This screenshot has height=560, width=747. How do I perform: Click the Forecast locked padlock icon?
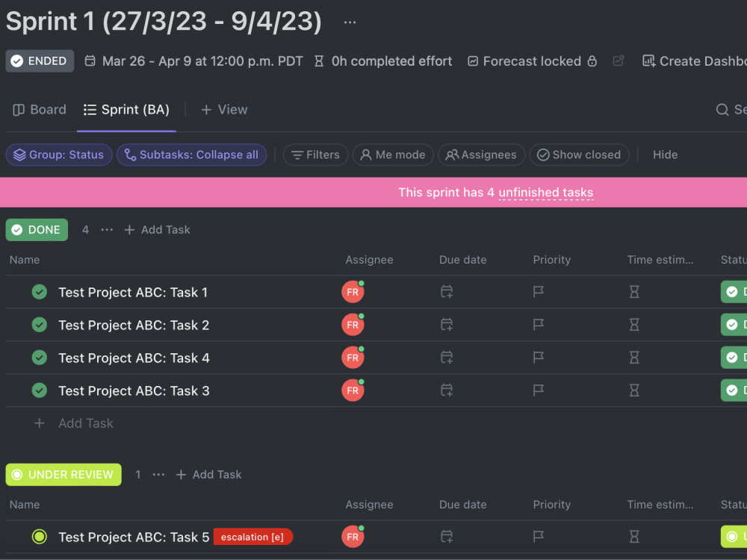[x=592, y=61]
